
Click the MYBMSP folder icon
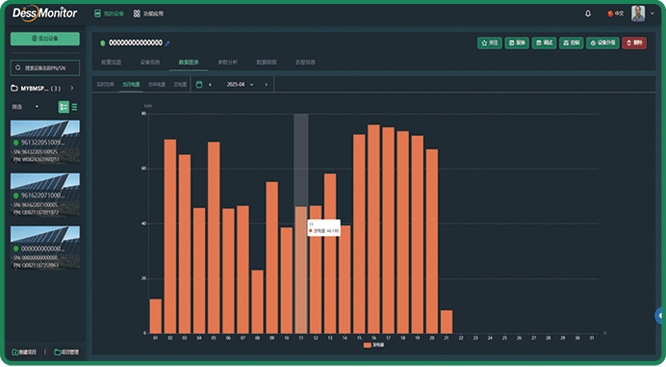click(x=14, y=88)
